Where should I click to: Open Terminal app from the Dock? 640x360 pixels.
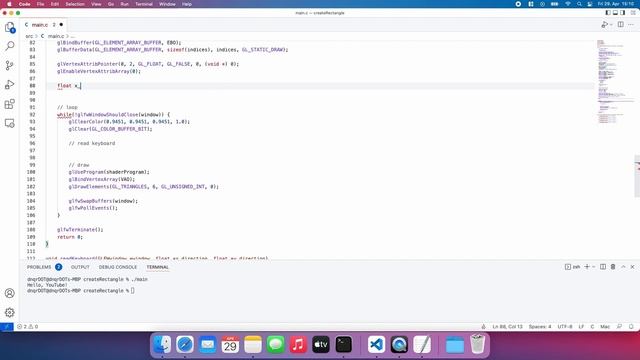344,344
